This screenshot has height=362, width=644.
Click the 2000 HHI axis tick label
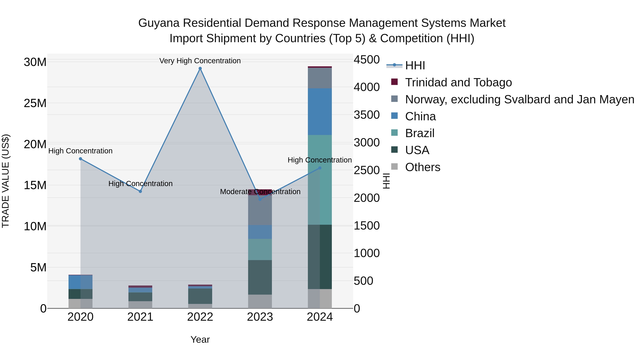pos(367,198)
